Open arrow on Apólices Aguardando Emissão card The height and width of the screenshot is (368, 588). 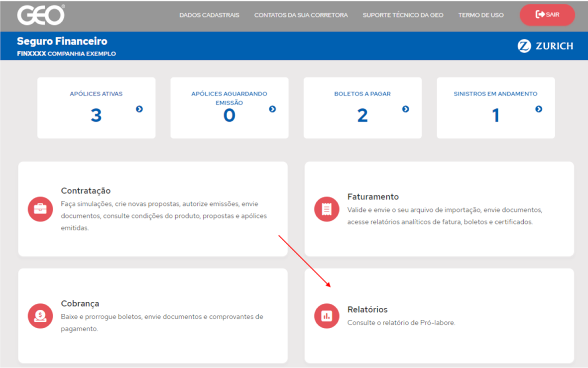(x=272, y=109)
